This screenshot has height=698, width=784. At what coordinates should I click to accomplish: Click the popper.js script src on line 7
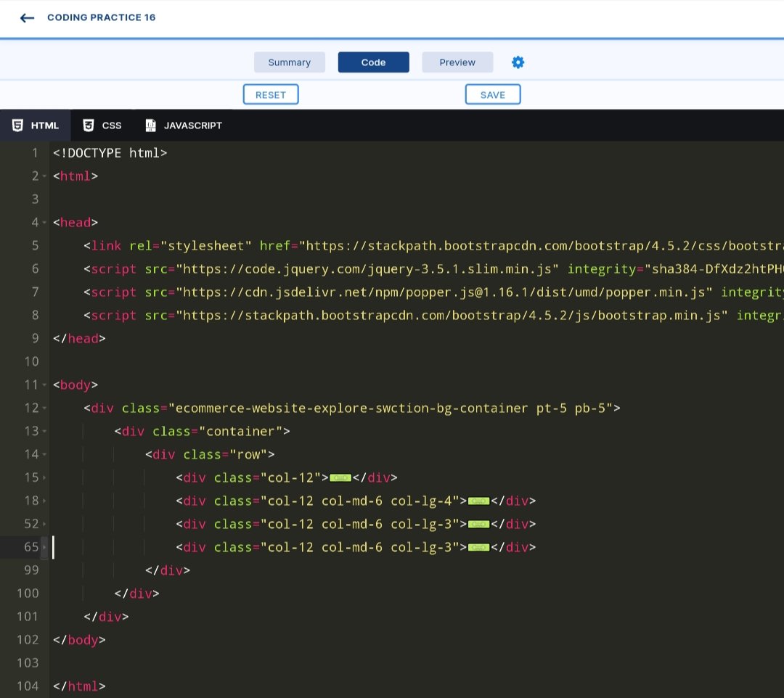click(x=444, y=292)
